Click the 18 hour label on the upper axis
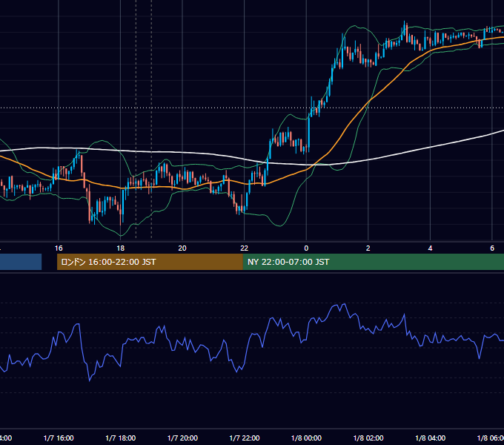 [121, 248]
